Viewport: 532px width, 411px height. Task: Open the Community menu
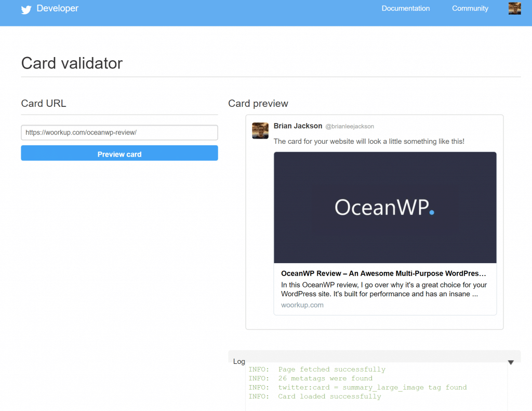pos(470,8)
